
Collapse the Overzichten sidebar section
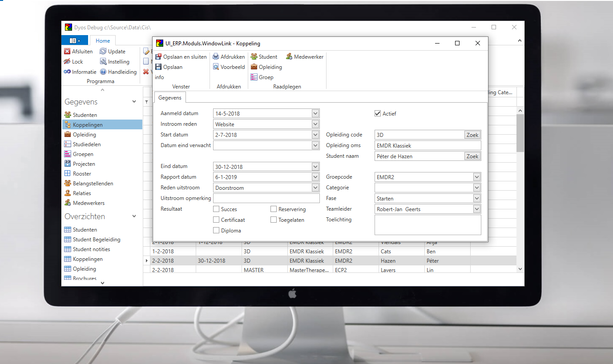(x=134, y=216)
